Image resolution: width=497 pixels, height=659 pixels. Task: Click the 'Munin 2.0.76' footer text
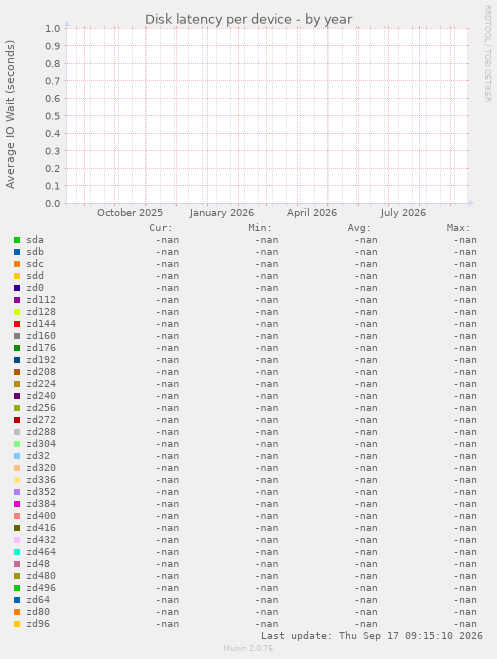pos(248,648)
